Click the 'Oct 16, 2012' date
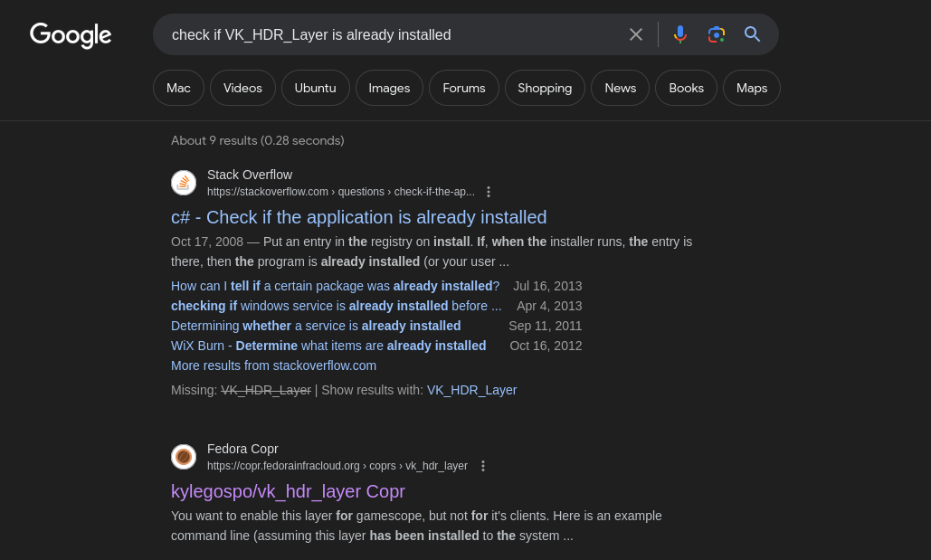 pos(546,346)
